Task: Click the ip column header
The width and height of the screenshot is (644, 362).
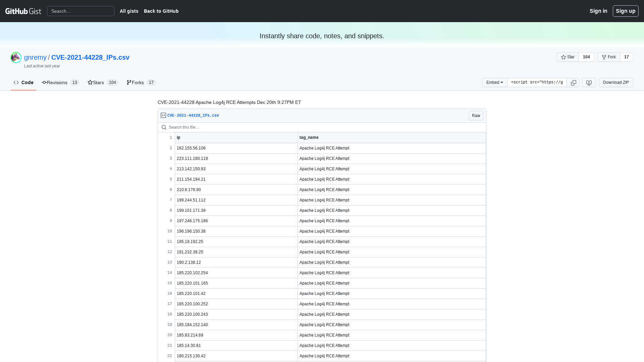Action: point(236,137)
